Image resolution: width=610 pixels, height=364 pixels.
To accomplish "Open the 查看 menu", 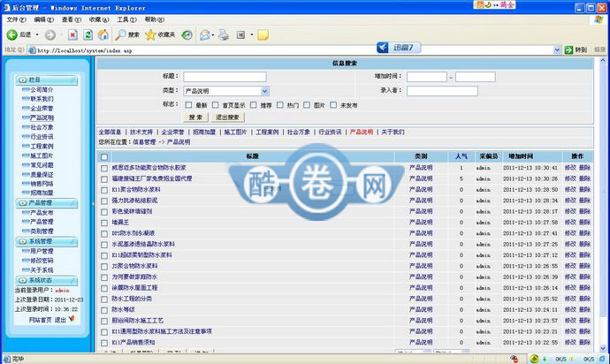I will tap(72, 19).
